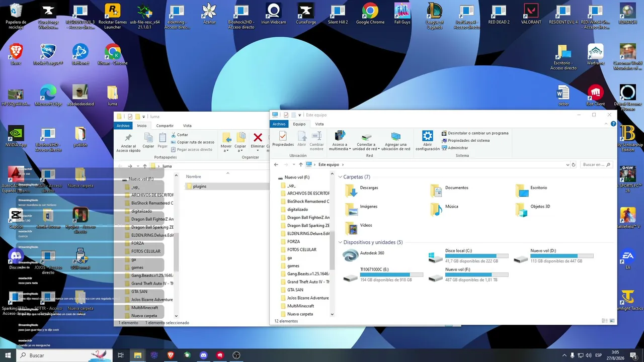Select the Warframe desktop icon
This screenshot has height=362, width=644.
(596, 54)
